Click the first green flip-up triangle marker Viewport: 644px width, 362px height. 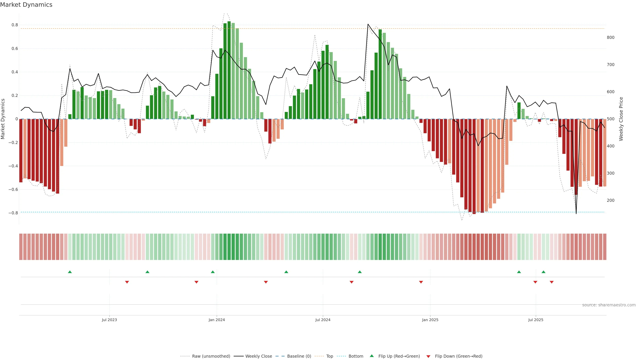pyautogui.click(x=70, y=272)
